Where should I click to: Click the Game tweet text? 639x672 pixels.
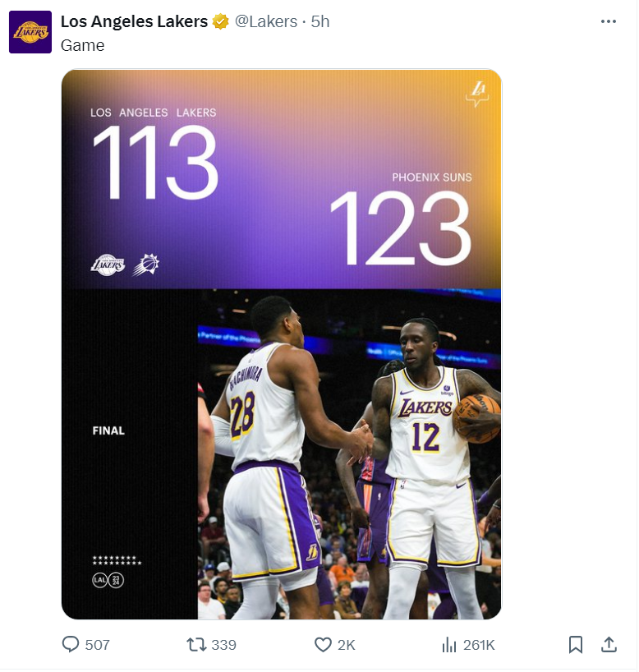82,45
